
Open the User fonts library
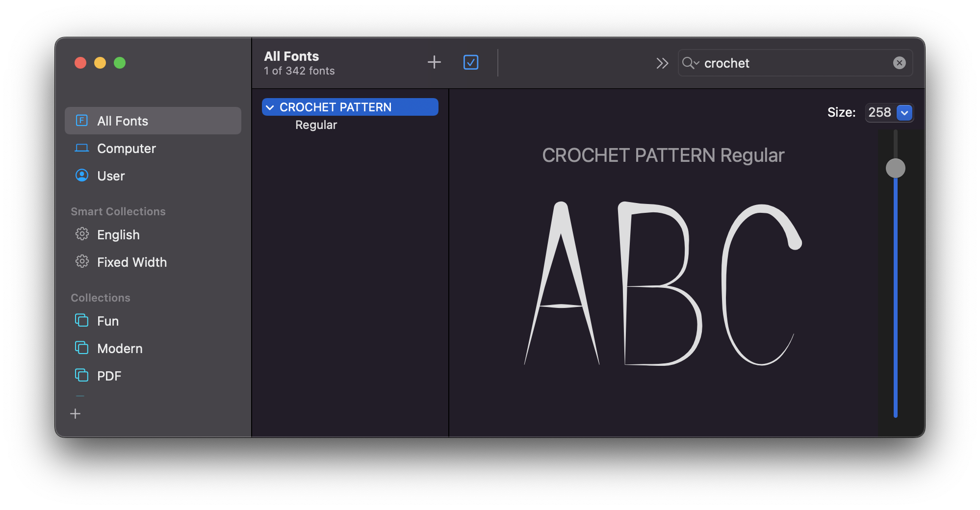(x=153, y=176)
